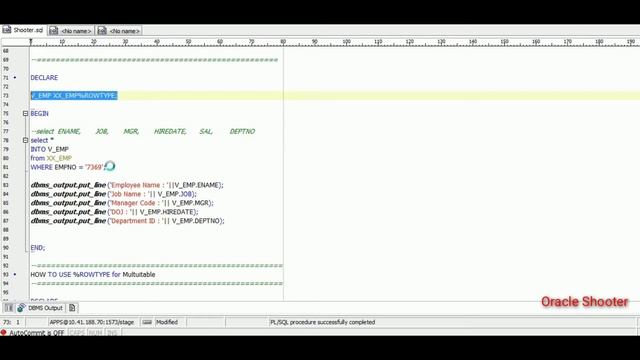640x360 pixels.
Task: Select the DBMS Output tab
Action: 40,308
